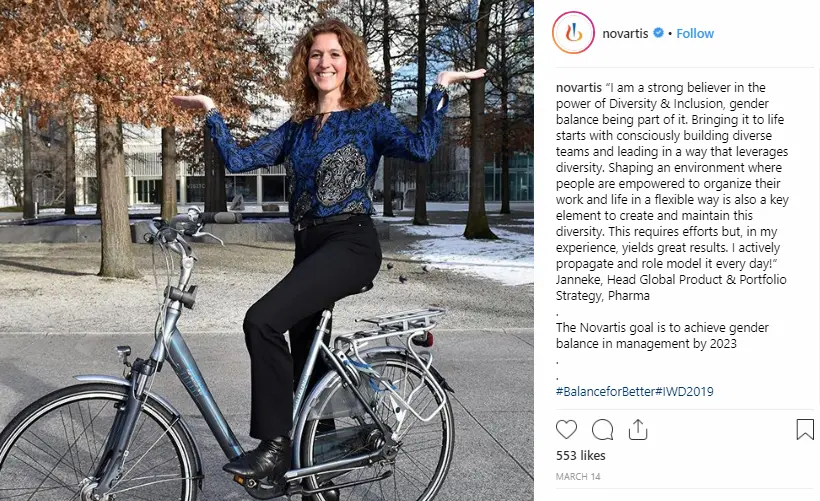
Task: Click the woman's face in the photo
Action: coord(326,62)
